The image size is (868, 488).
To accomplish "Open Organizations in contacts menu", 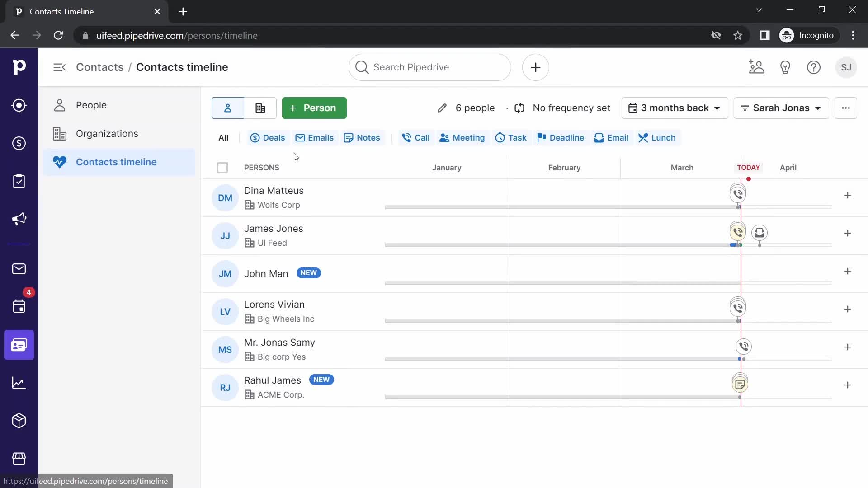I will [119, 134].
